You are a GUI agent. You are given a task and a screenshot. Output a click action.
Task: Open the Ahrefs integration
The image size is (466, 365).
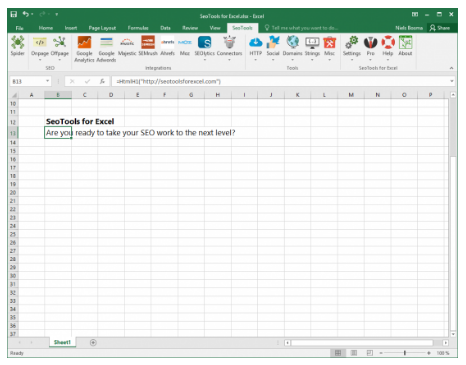point(167,46)
